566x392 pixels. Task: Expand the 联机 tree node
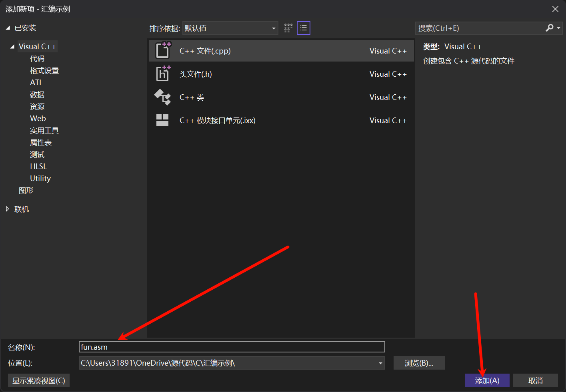coord(7,209)
